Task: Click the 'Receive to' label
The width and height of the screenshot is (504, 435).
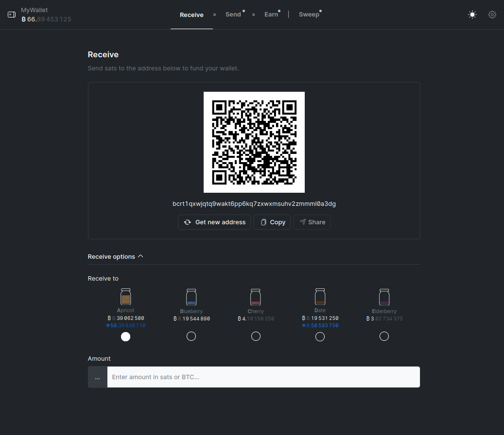Action: 103,279
